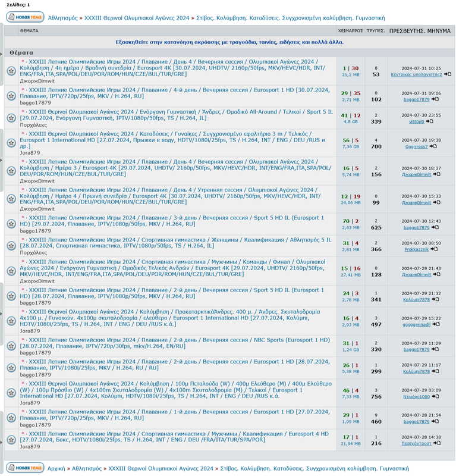Open topic Спортивная гимнастика Женщины Квалификация
This screenshot has width=456, height=476.
[x=175, y=243]
